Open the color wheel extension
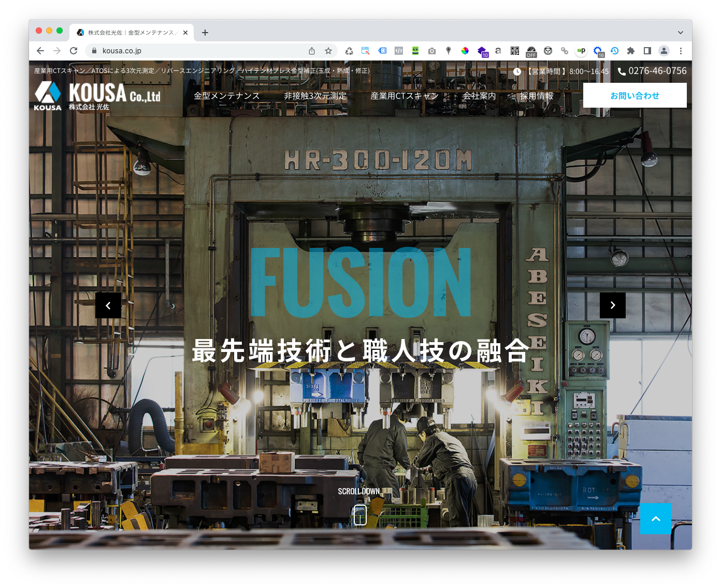 [465, 51]
